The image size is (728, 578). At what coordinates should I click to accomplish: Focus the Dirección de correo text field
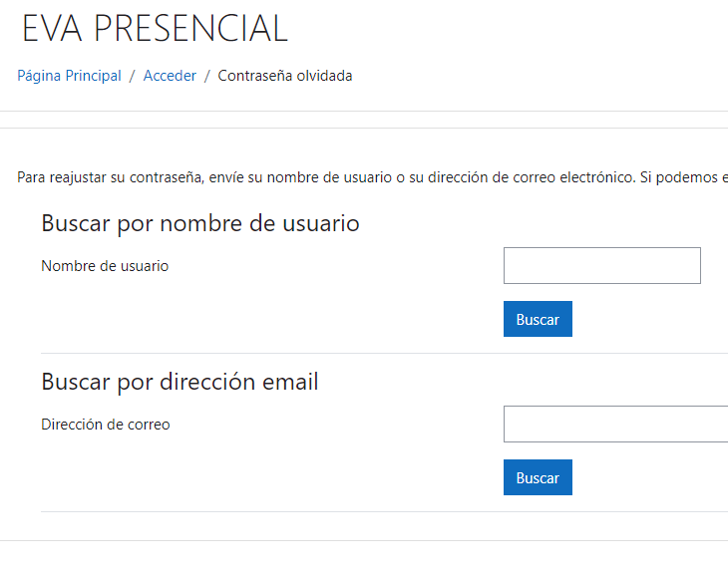[615, 424]
